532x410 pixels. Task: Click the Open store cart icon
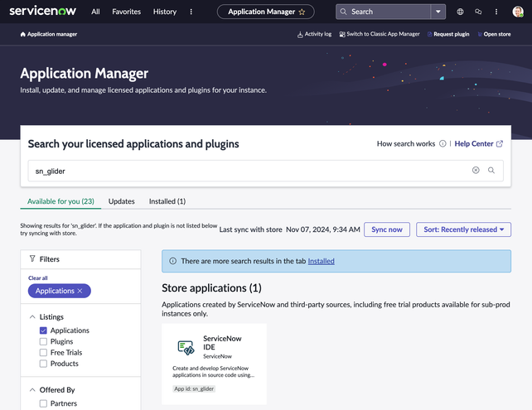tap(480, 34)
